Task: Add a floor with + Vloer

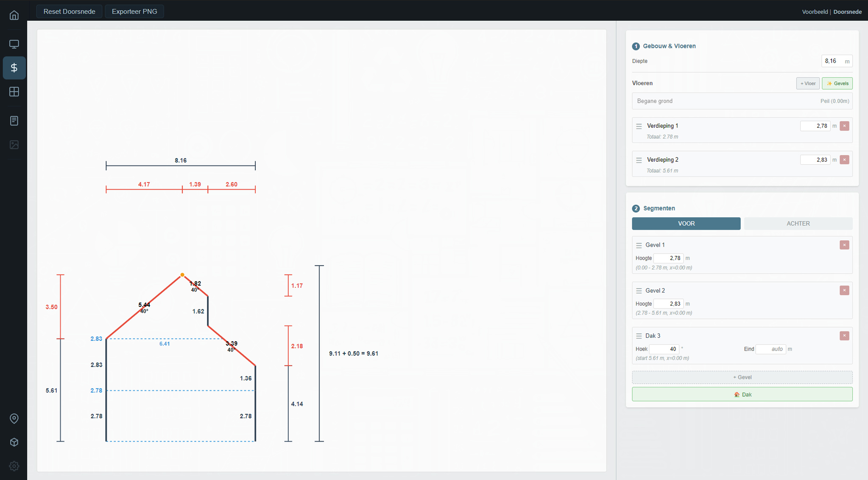Action: tap(807, 84)
